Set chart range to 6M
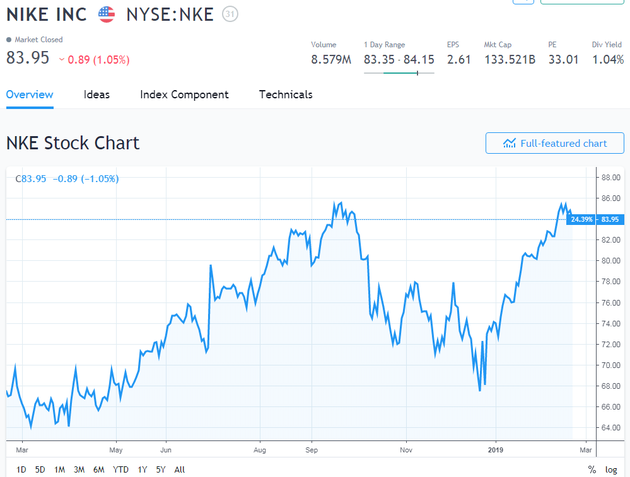 [98, 469]
